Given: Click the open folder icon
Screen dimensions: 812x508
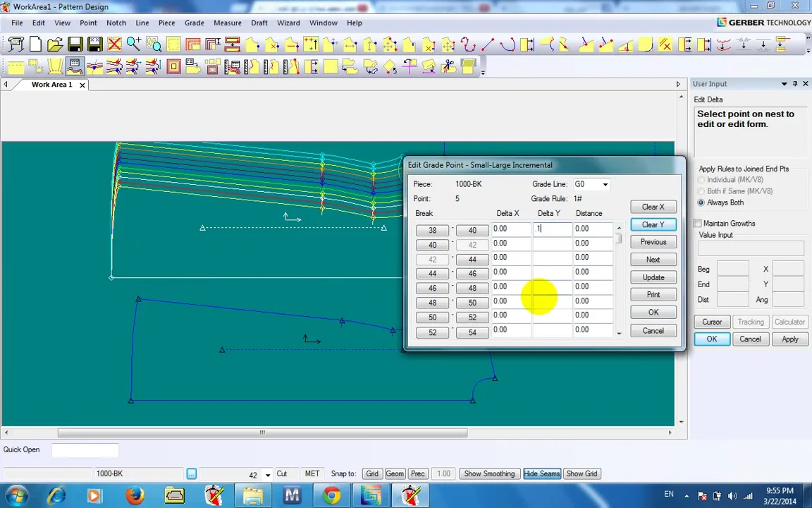Looking at the screenshot, I should pos(54,45).
